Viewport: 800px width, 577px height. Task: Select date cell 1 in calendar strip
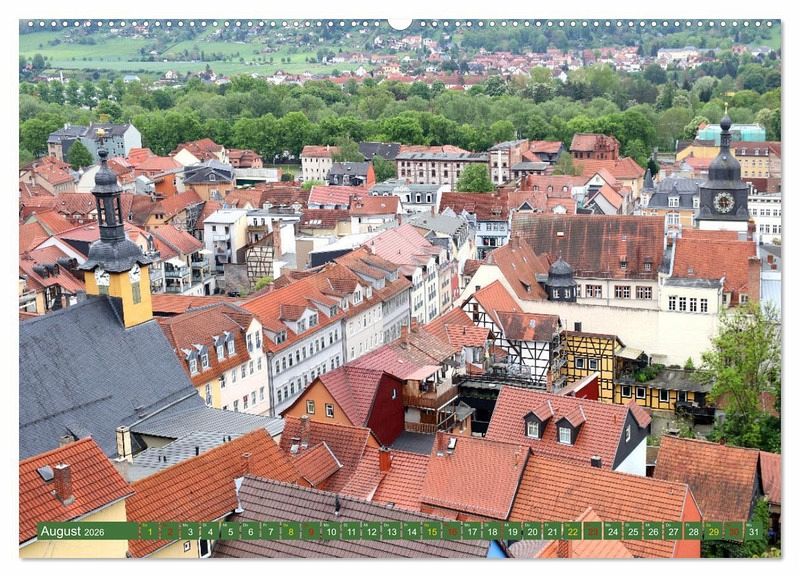149,531
